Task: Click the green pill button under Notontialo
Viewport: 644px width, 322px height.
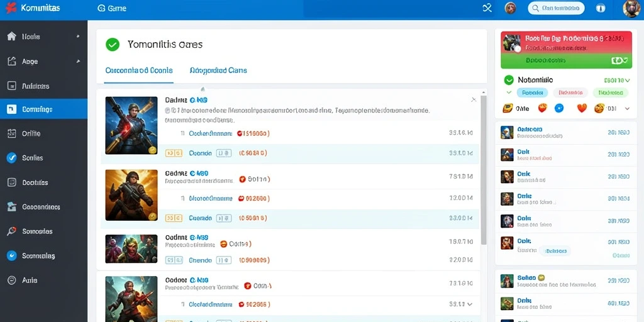Action: click(x=611, y=93)
